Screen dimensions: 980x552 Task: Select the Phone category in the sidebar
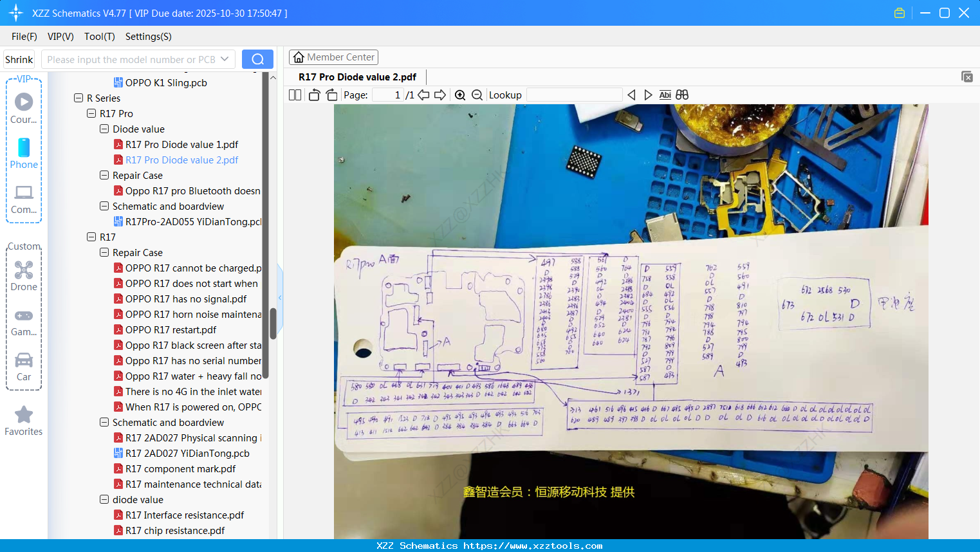(24, 154)
